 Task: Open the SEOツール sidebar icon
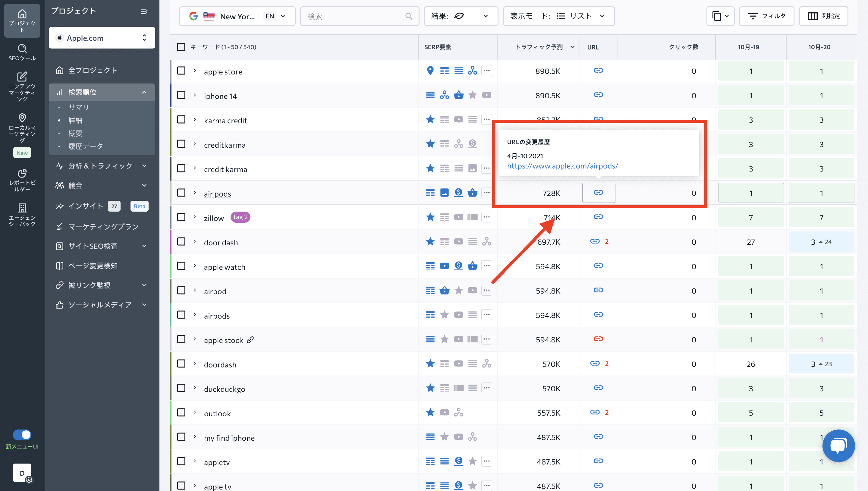22,52
